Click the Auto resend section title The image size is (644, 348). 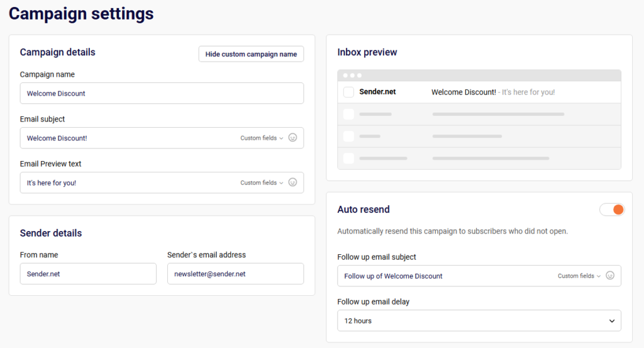point(364,210)
